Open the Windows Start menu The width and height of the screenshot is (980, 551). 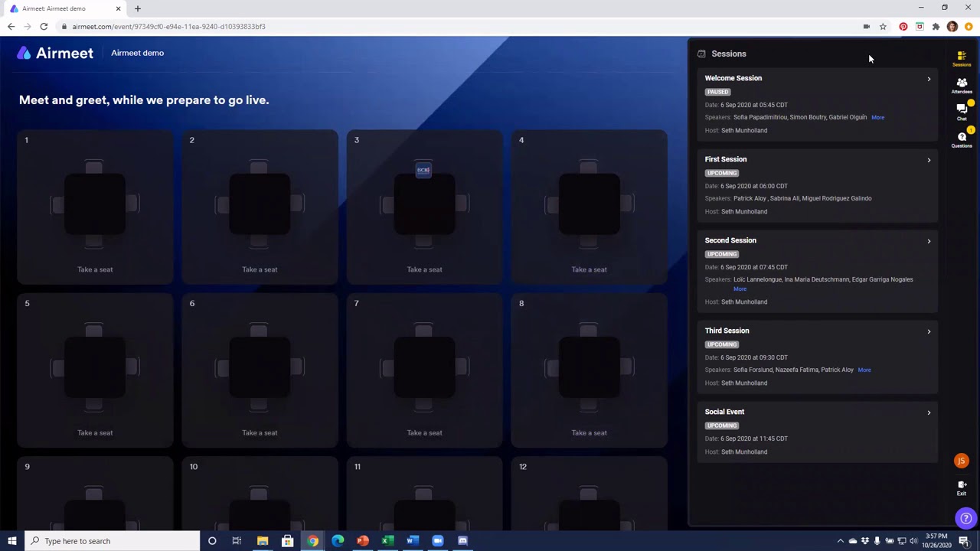coord(12,541)
